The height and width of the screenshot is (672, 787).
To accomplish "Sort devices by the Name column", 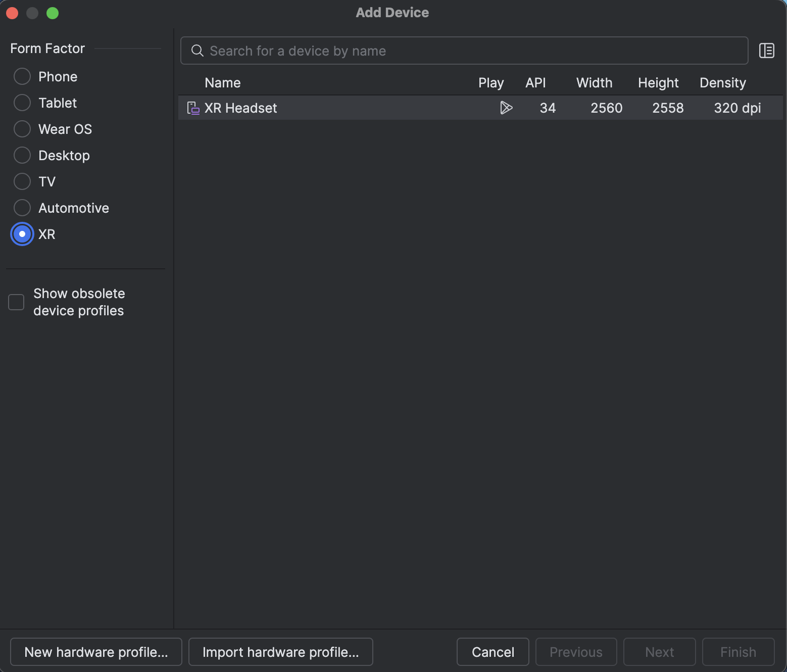I will (222, 82).
